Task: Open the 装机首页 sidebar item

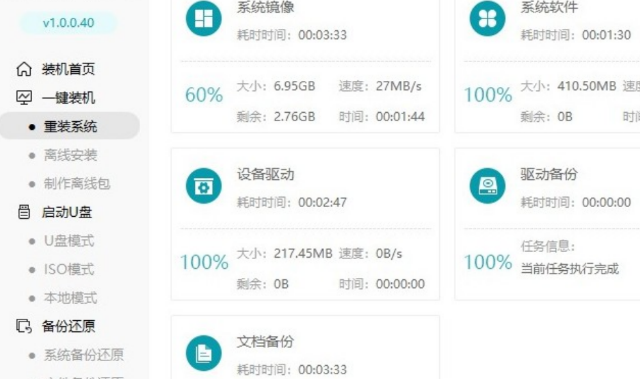Action: [x=68, y=69]
